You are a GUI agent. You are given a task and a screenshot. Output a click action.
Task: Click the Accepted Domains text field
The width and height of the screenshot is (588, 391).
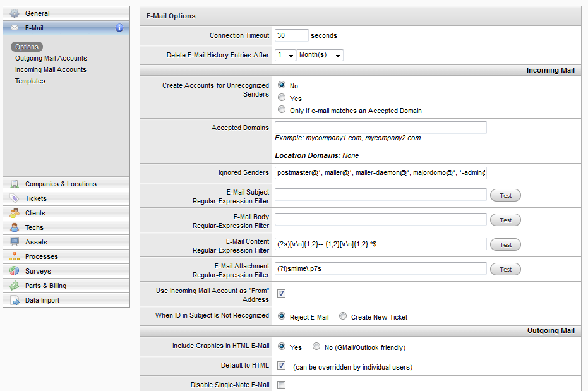381,128
